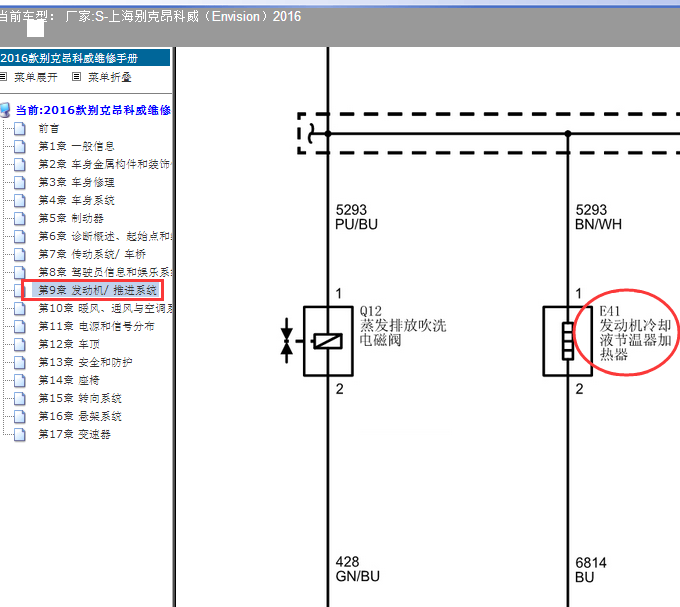The width and height of the screenshot is (680, 607).
Task: Click the page icon beside 第5章 制动器
Action: click(19, 219)
